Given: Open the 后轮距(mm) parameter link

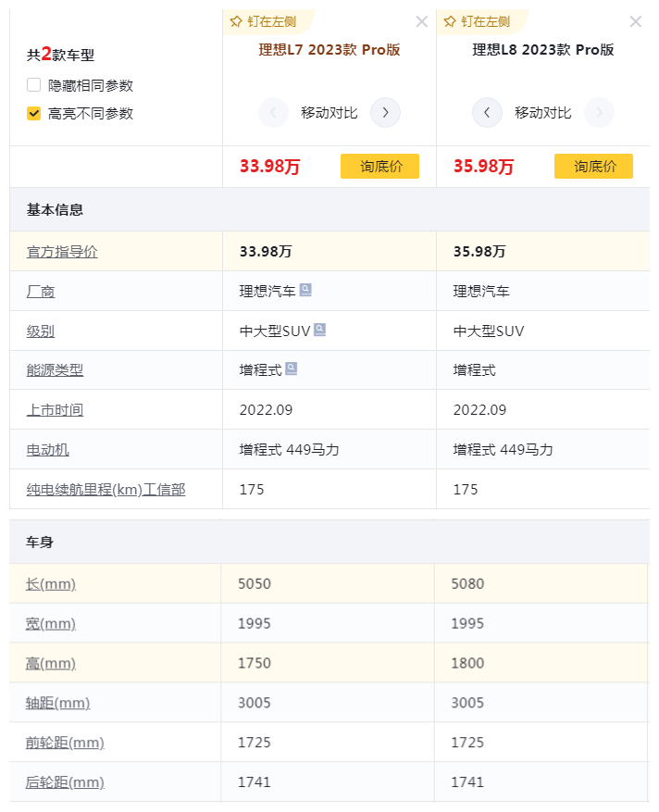Looking at the screenshot, I should pos(65,782).
